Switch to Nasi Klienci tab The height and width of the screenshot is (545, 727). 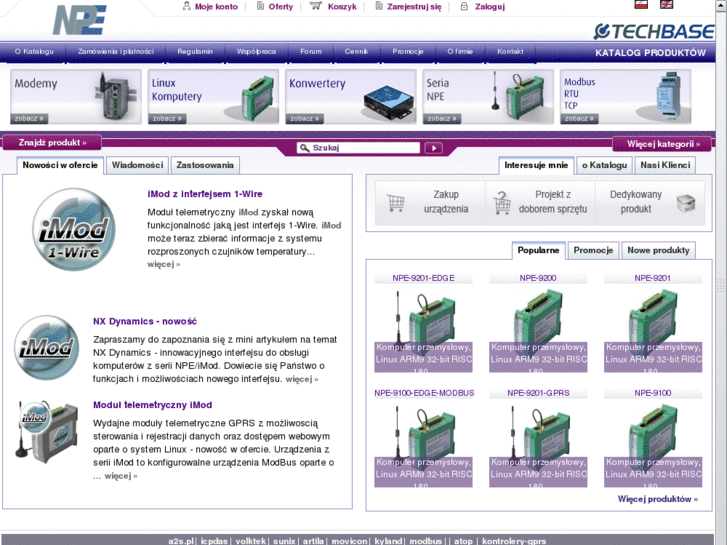(665, 165)
